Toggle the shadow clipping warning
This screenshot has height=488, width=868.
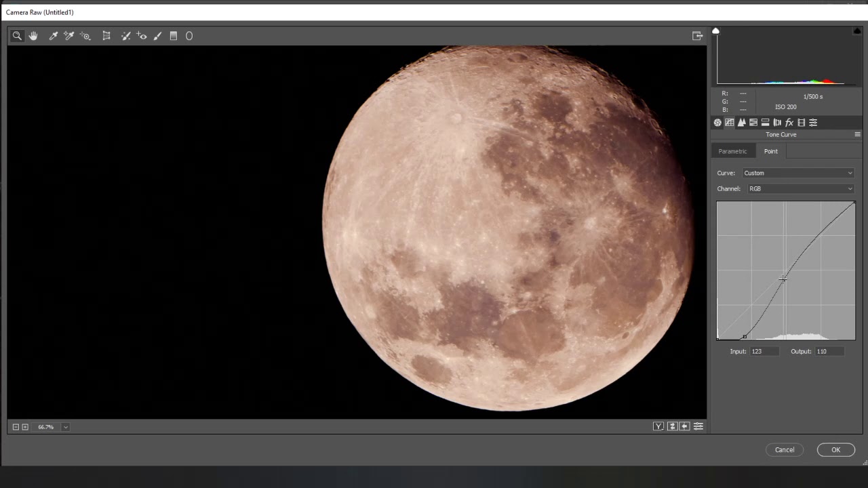pyautogui.click(x=716, y=31)
